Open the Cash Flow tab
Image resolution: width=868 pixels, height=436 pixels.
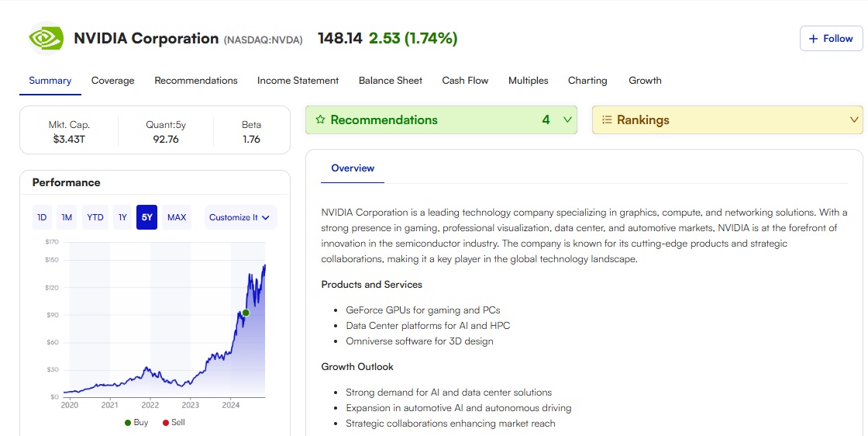[465, 81]
